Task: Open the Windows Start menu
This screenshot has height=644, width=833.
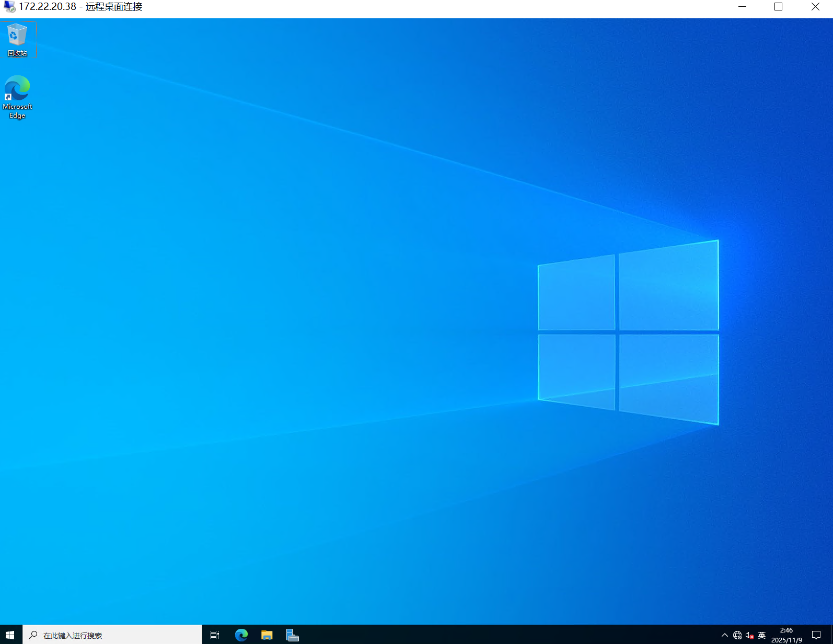Action: pyautogui.click(x=10, y=635)
